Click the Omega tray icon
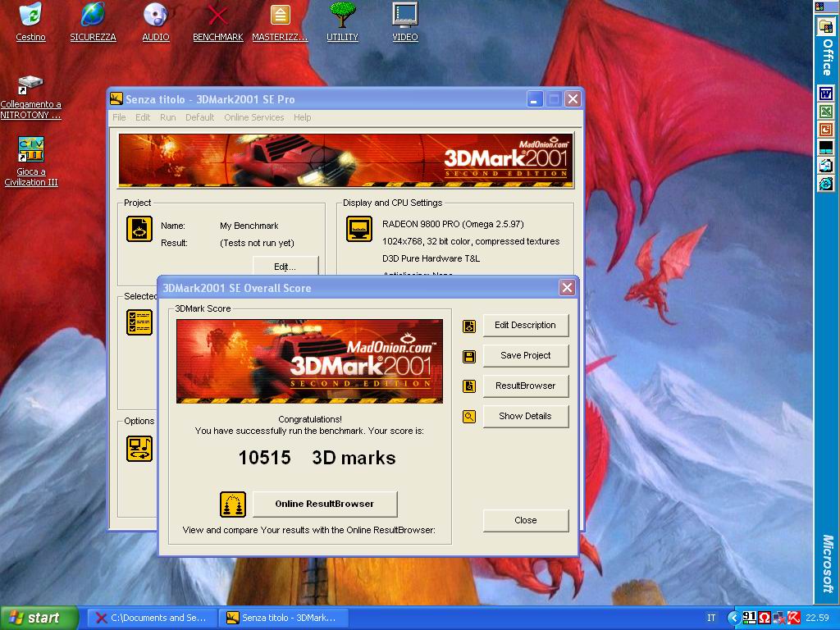Image resolution: width=840 pixels, height=630 pixels. pos(765,618)
